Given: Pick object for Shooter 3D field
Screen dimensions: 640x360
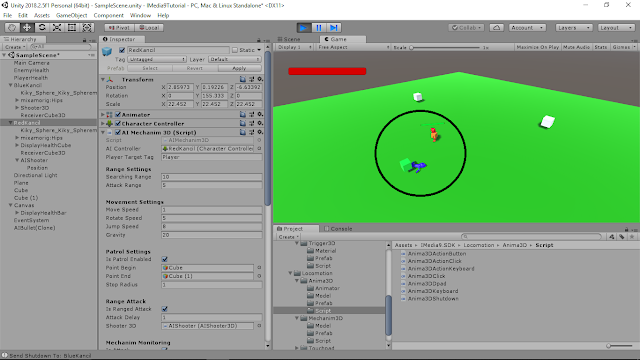Looking at the screenshot, I should (x=259, y=326).
